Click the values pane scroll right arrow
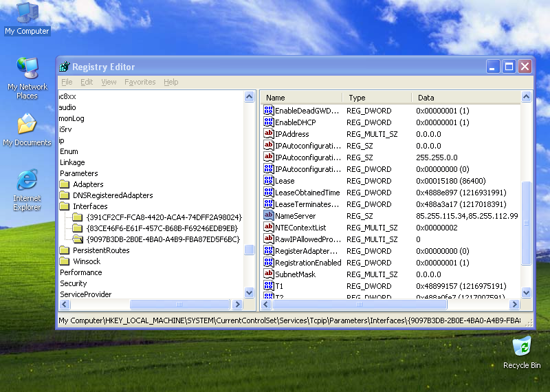 click(514, 304)
